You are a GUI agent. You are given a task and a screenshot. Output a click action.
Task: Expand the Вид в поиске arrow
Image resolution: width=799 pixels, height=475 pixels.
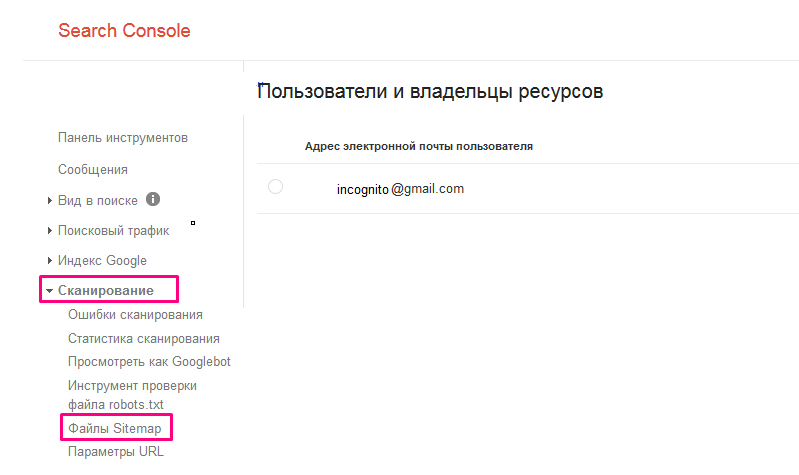50,201
